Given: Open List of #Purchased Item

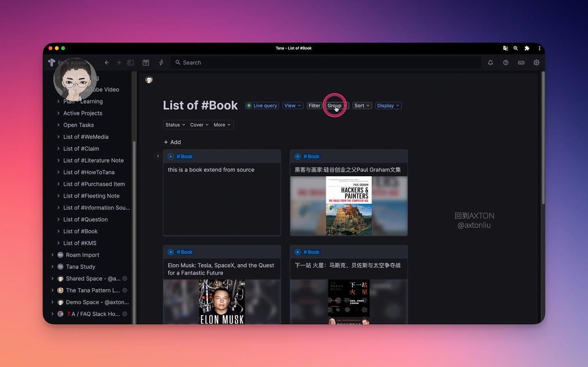Looking at the screenshot, I should [x=94, y=184].
